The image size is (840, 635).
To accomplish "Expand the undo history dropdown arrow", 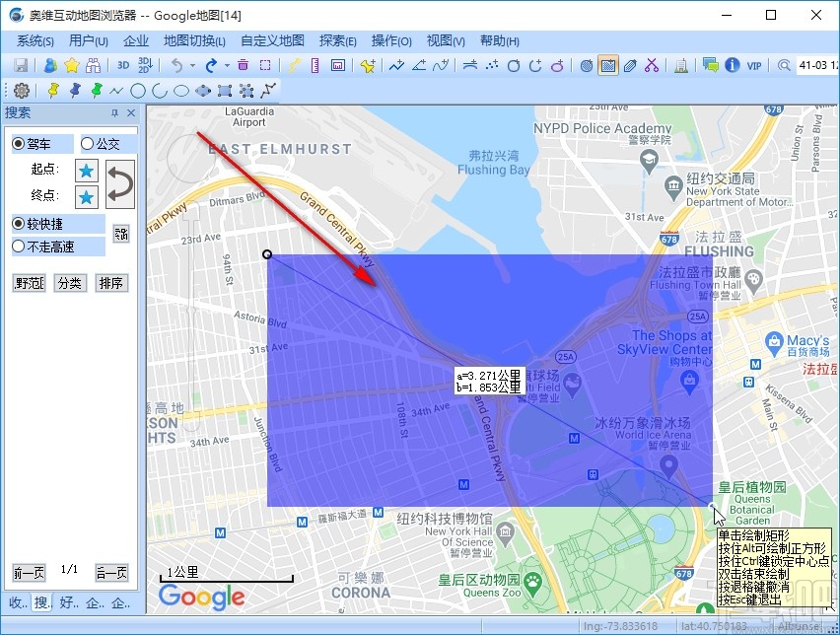I will click(190, 64).
